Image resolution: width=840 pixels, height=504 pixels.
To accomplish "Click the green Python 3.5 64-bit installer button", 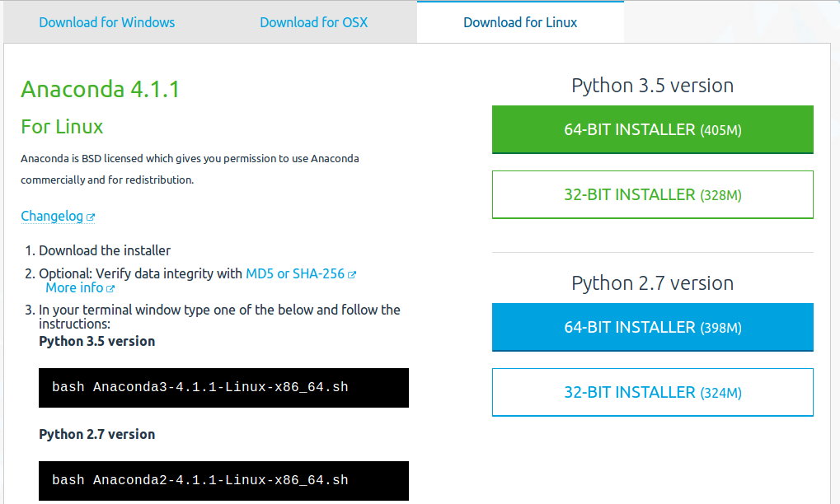I will pos(652,130).
